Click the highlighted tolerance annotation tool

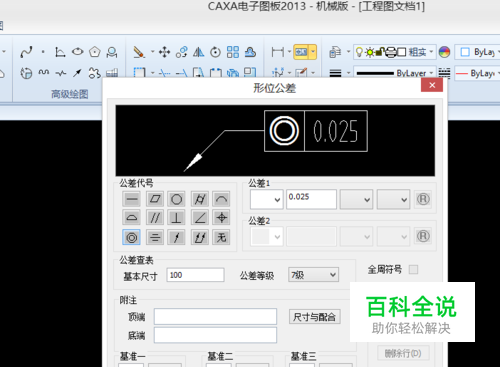point(301,52)
